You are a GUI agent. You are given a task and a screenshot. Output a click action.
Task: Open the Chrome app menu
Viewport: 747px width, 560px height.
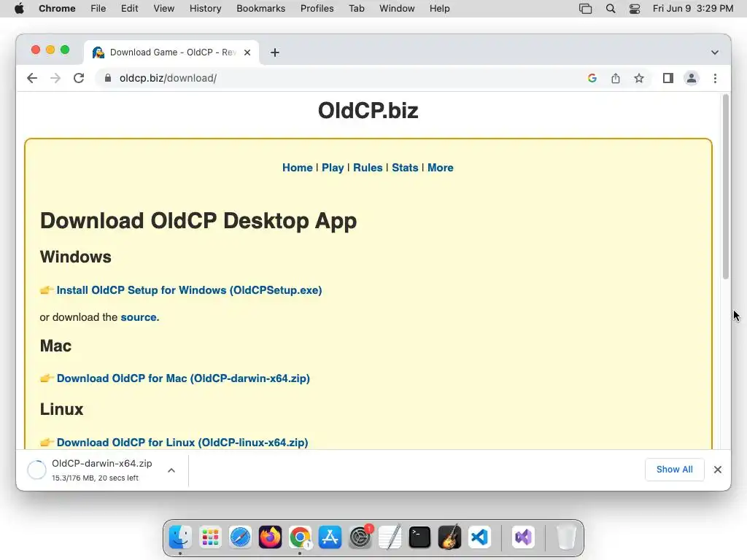(x=57, y=9)
